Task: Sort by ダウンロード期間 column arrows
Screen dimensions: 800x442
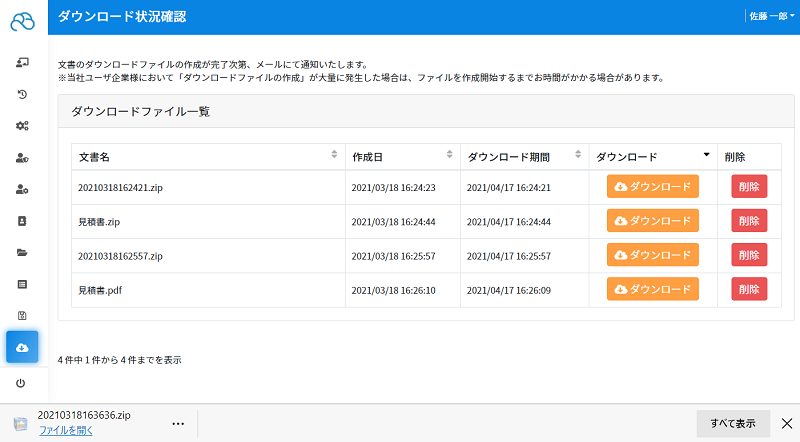Action: 578,155
